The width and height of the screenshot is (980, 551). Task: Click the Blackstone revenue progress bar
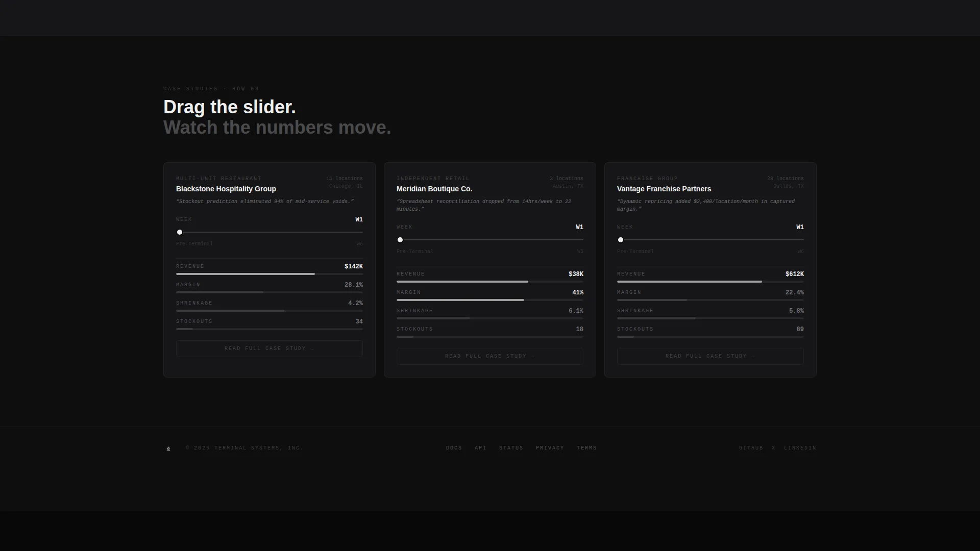(269, 274)
